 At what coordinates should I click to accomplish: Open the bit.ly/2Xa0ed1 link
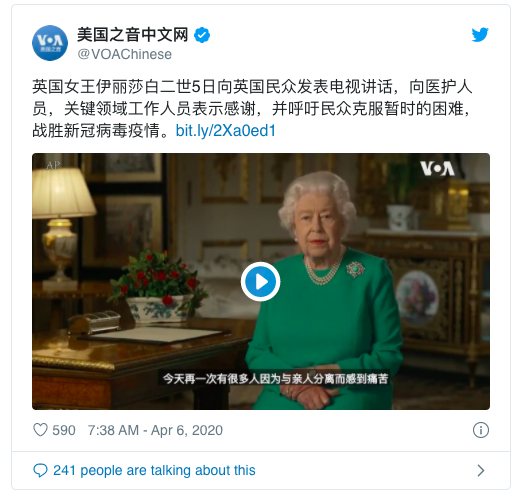coord(226,131)
